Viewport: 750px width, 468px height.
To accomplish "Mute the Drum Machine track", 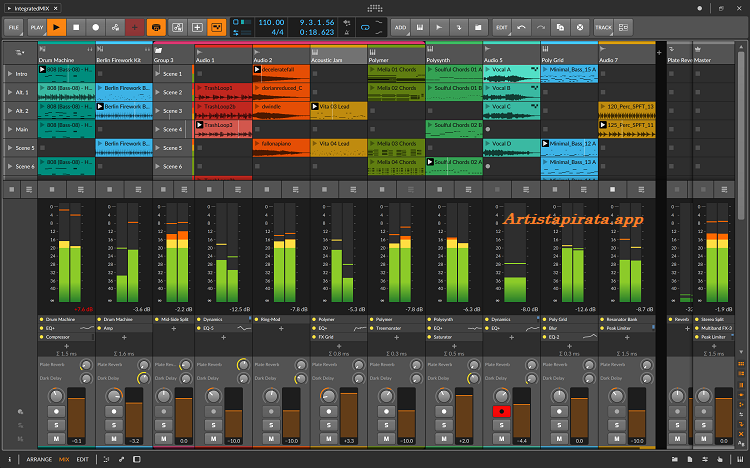I will (x=56, y=439).
